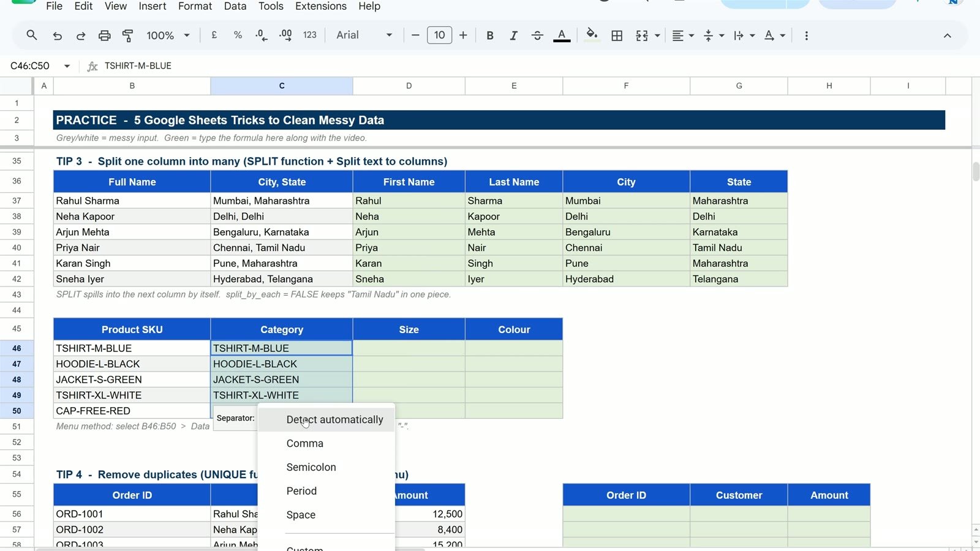This screenshot has width=980, height=551.
Task: Select cell with HOODIE-L-BLACK in Category
Action: pos(282,364)
